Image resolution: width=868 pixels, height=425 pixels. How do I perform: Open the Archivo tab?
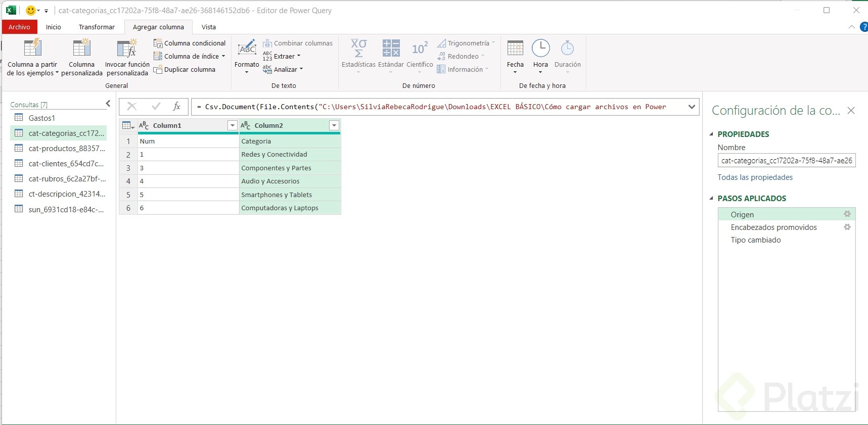tap(19, 27)
